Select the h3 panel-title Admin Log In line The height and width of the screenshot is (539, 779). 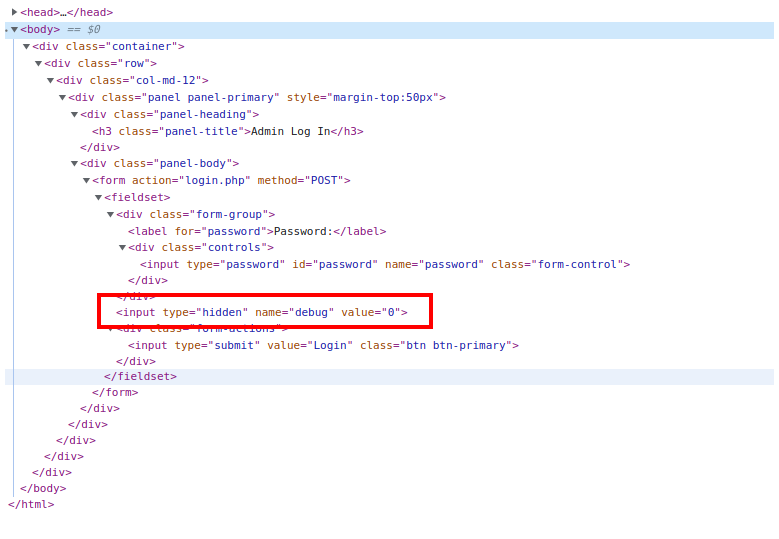pyautogui.click(x=227, y=131)
